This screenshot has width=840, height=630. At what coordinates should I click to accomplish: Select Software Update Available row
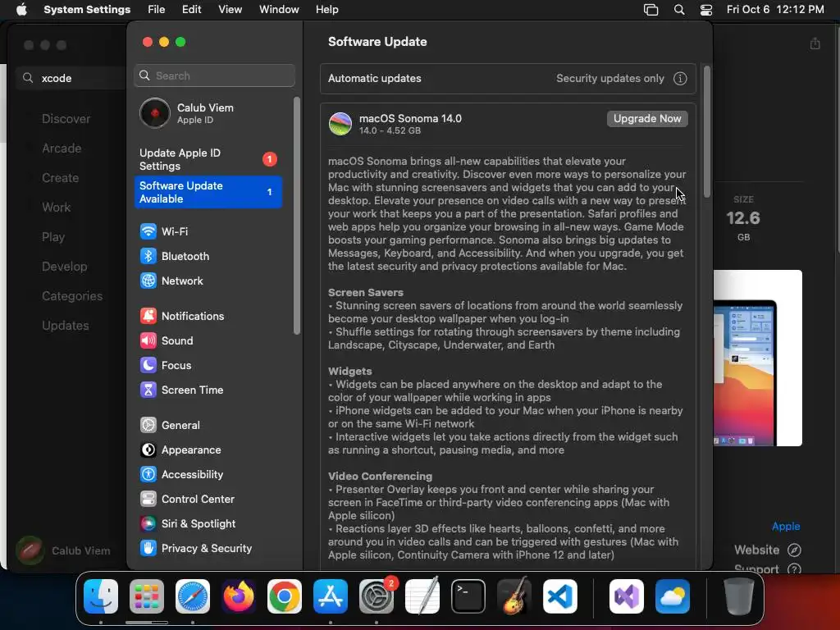(208, 192)
